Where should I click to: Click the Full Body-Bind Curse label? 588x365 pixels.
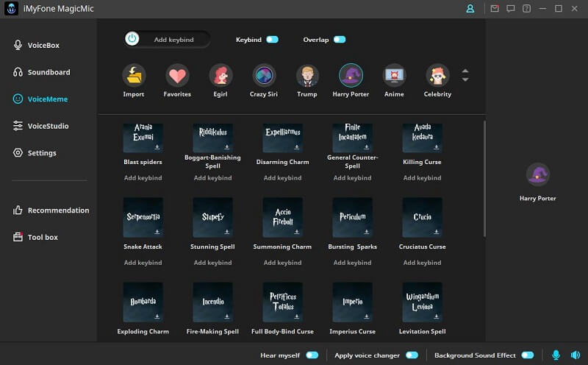[282, 331]
